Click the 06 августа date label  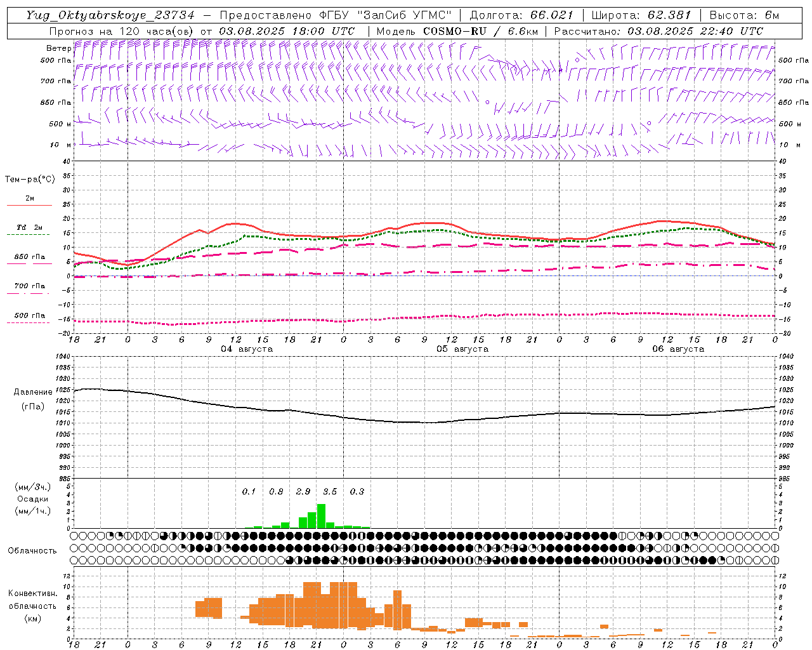tap(678, 349)
